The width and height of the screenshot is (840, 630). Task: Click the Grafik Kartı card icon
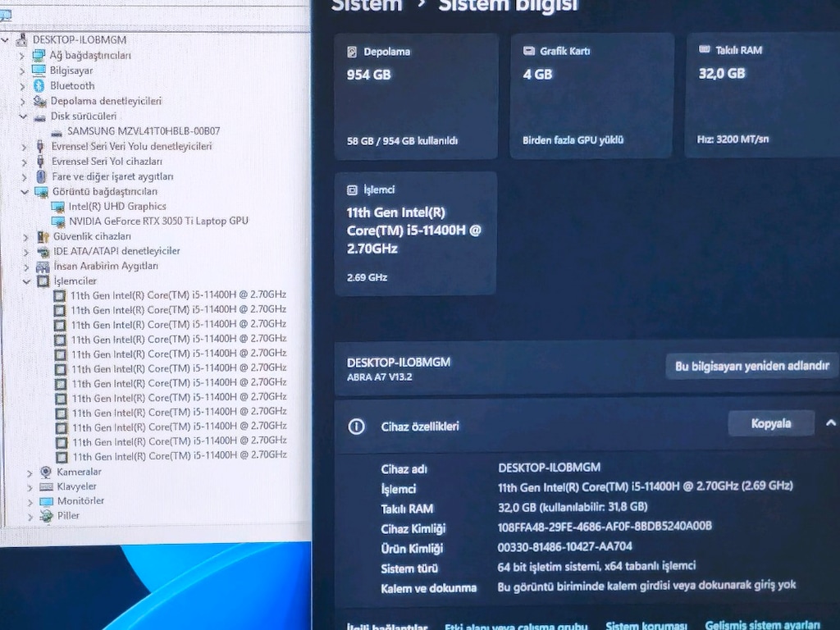(x=529, y=51)
